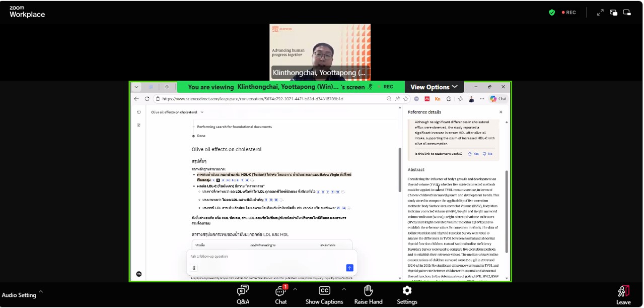644x308 pixels.
Task: Open the caret menu next to Show Captions
Action: (344, 289)
